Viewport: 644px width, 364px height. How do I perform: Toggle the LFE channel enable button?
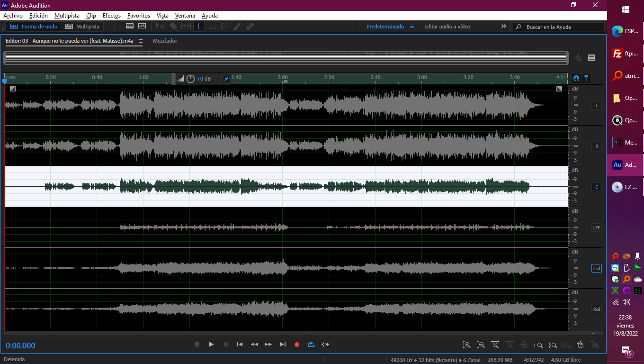pos(597,227)
